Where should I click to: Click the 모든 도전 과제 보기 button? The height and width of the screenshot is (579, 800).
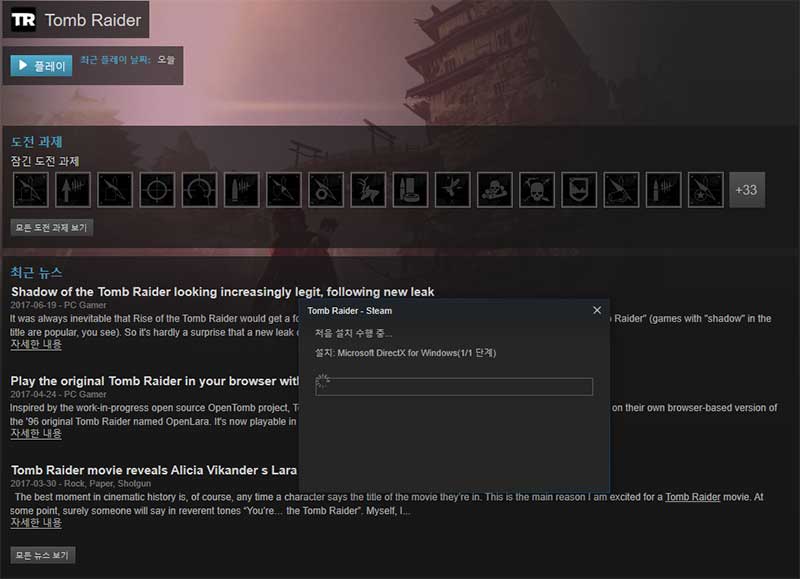pos(52,228)
